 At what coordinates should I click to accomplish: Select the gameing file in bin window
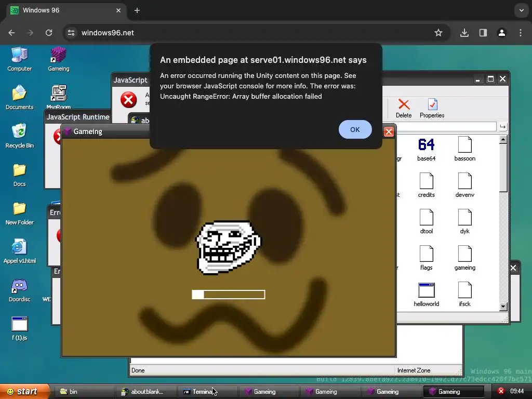point(464,258)
